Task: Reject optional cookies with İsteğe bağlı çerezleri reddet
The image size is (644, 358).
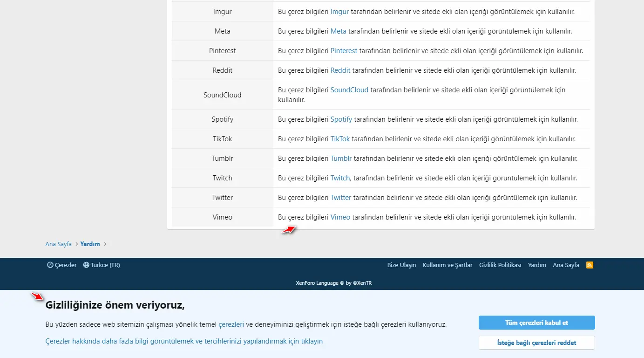Action: click(536, 343)
